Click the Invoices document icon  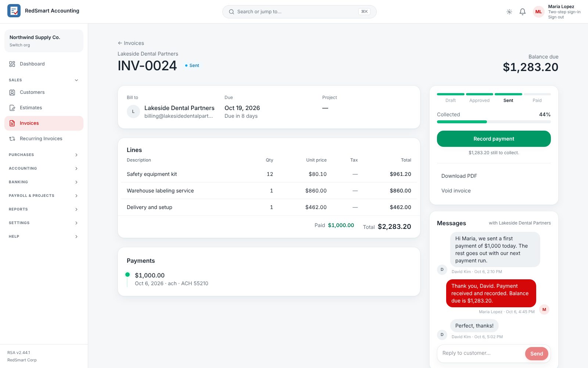pos(12,123)
